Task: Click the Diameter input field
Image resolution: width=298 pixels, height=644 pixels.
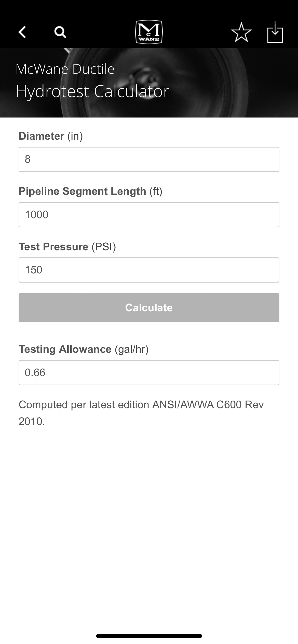Action: click(149, 159)
